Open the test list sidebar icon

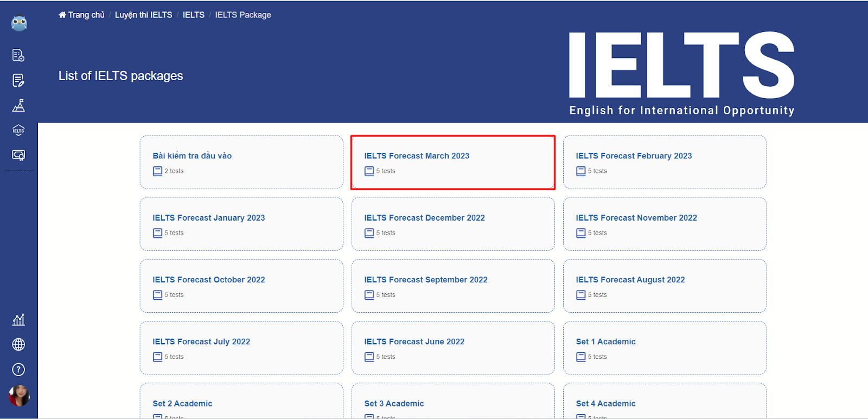(x=18, y=55)
